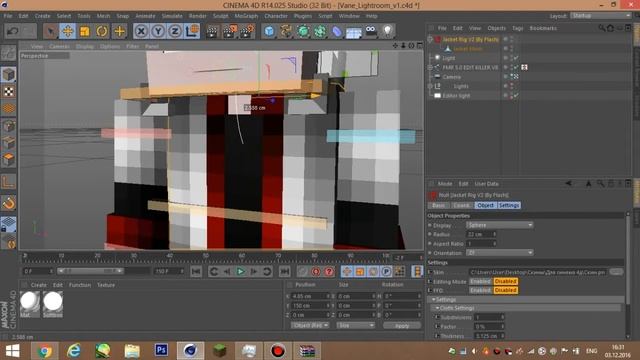Select the Texture mode checkerboard icon
This screenshot has width=640, height=360.
click(9, 91)
